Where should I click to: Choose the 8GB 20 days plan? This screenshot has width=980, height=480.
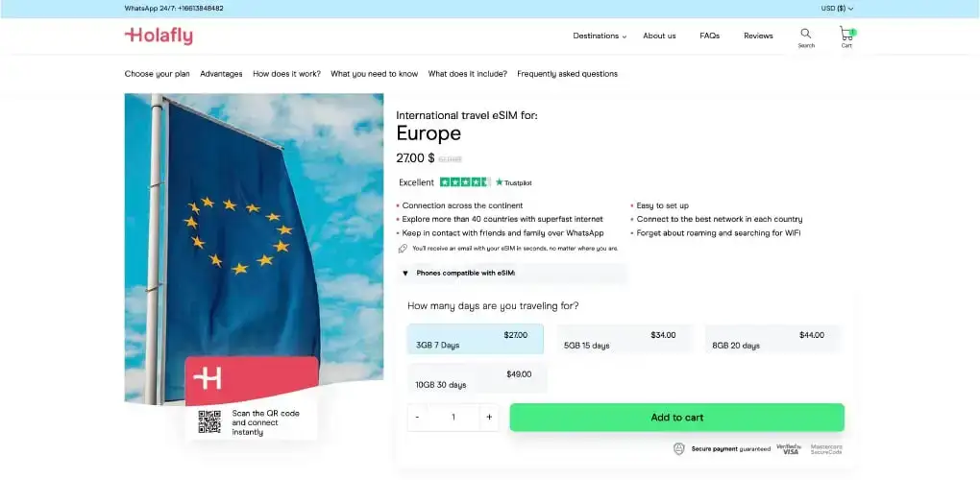click(772, 340)
